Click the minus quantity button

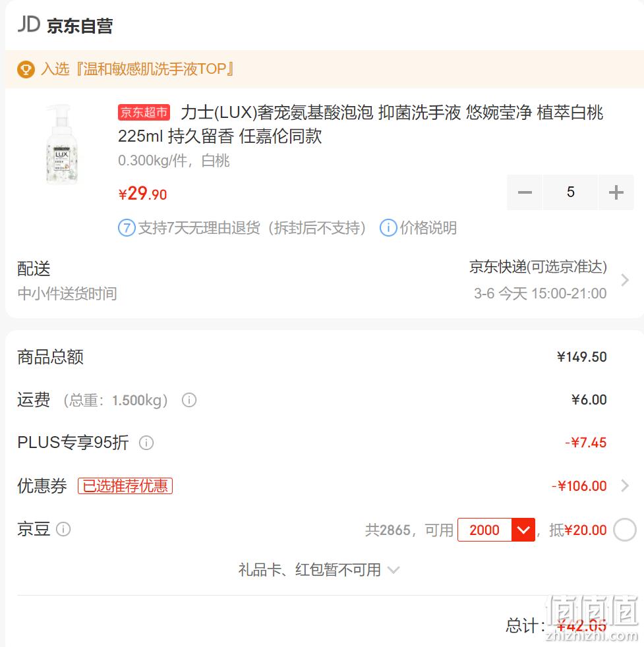[x=525, y=192]
